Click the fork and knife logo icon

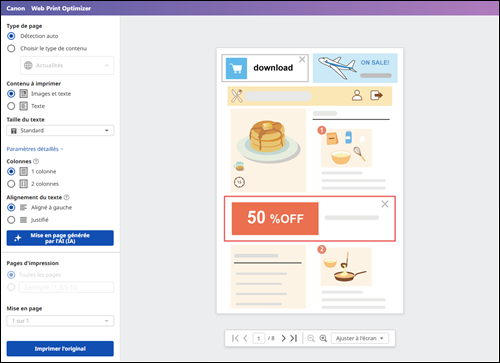[237, 96]
